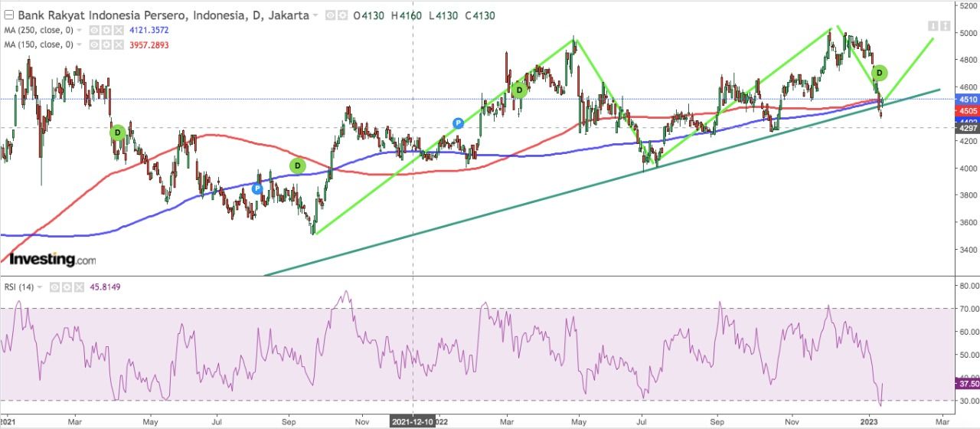Click the move pane down arrow icon
The width and height of the screenshot is (980, 429).
pos(933,25)
